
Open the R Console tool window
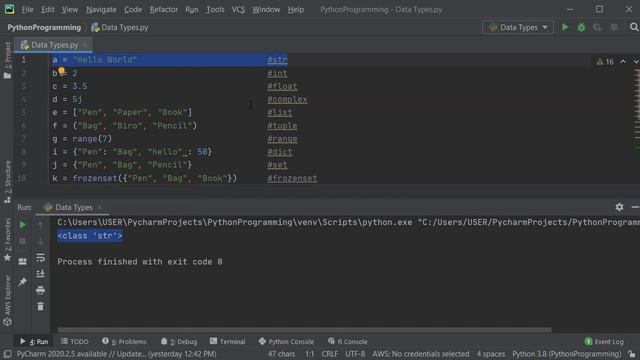coord(347,341)
